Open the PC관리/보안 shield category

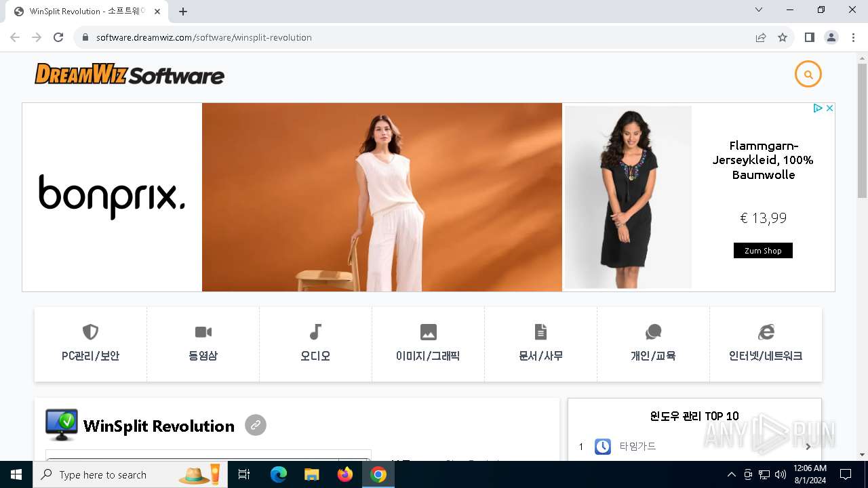(x=90, y=344)
